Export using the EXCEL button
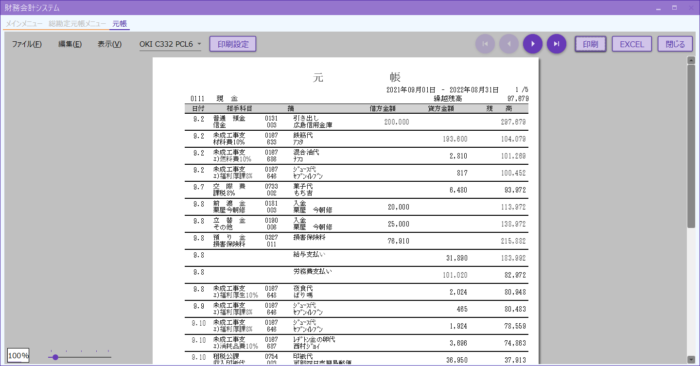 632,44
